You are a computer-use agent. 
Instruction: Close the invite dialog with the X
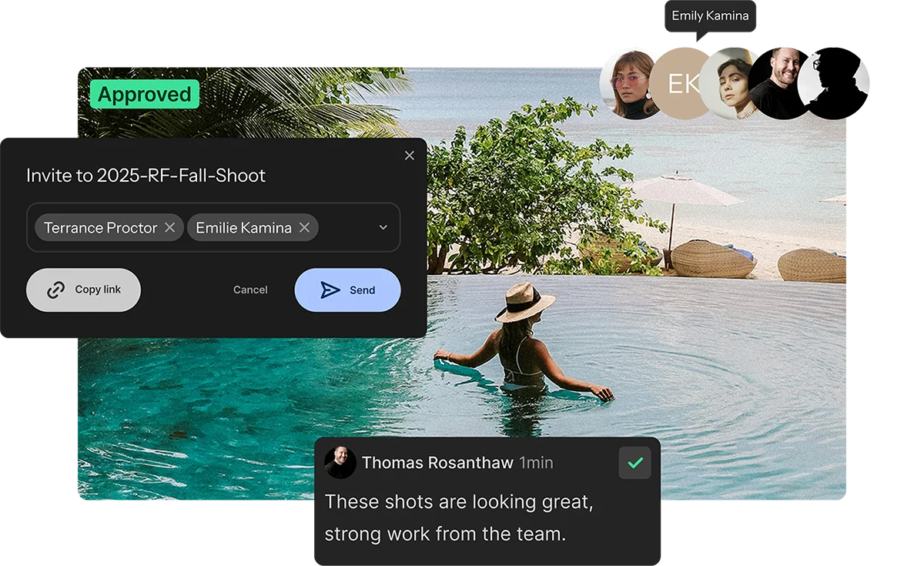point(409,155)
